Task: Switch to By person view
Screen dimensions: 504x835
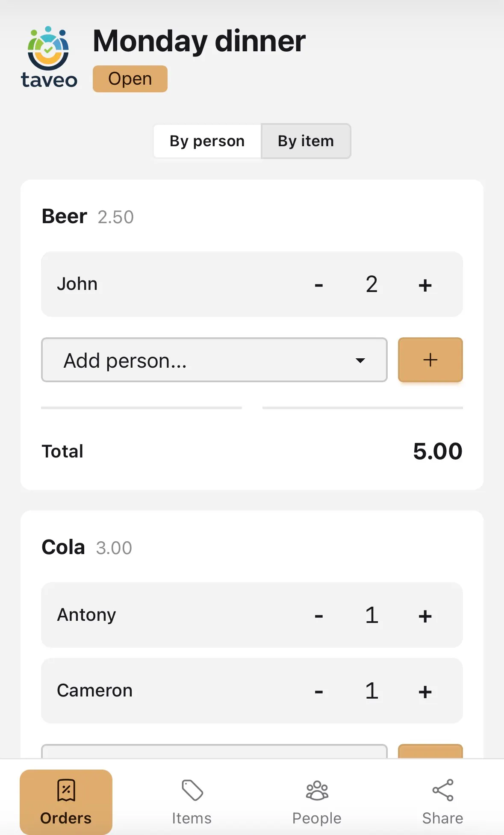Action: pos(207,141)
